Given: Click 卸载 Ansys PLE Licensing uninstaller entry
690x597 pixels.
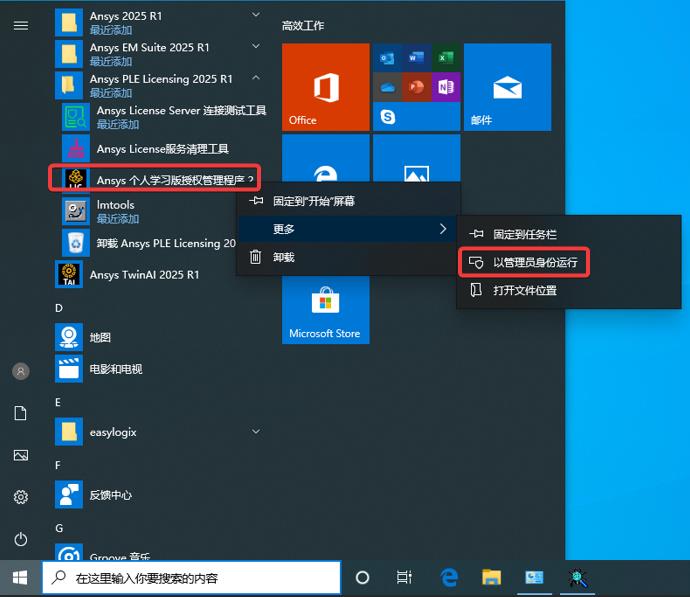Looking at the screenshot, I should (x=150, y=243).
